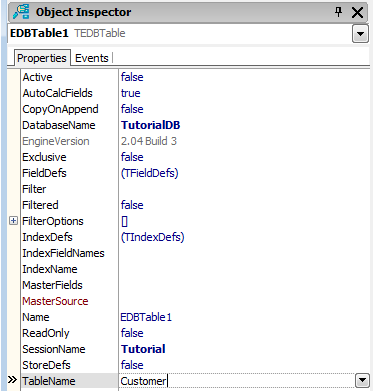Screen dimensions: 373x391
Task: Select the Filter property value field
Action: (x=244, y=189)
